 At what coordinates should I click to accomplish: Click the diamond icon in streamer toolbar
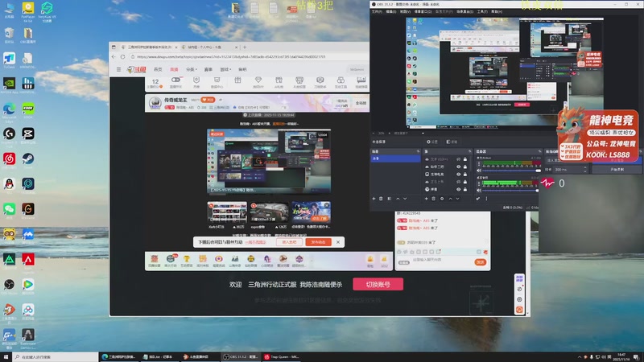[x=258, y=80]
